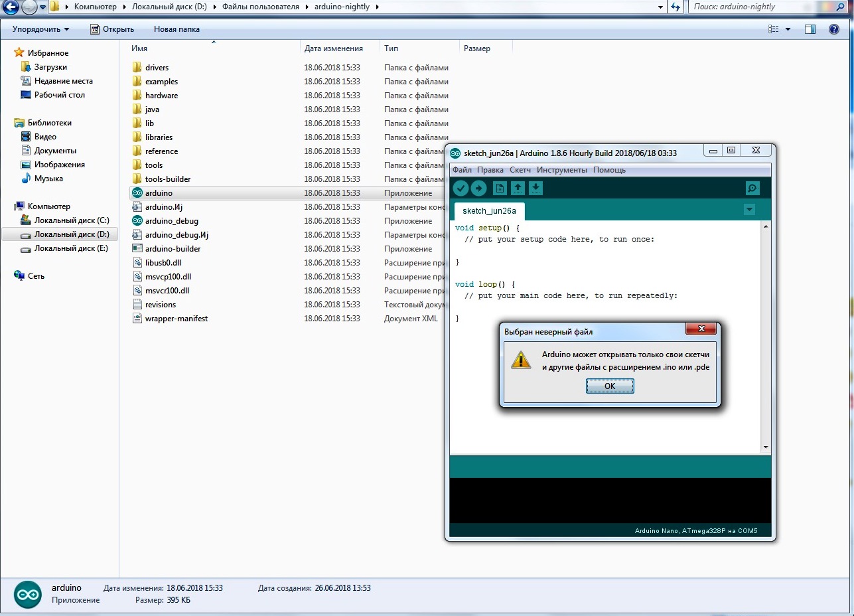Select Локальный диск (E:) in sidebar
The height and width of the screenshot is (616, 854).
point(71,249)
